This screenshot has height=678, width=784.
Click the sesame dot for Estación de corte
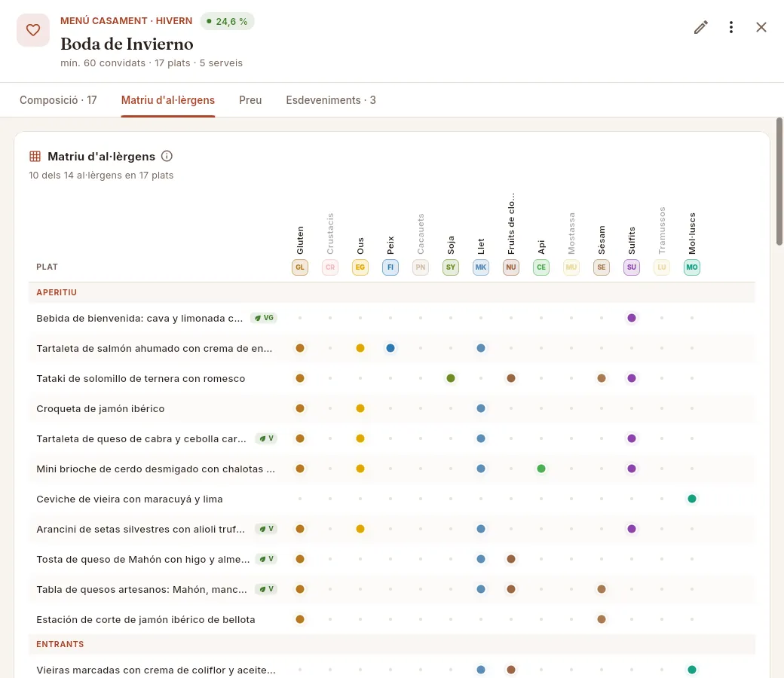[x=602, y=619]
